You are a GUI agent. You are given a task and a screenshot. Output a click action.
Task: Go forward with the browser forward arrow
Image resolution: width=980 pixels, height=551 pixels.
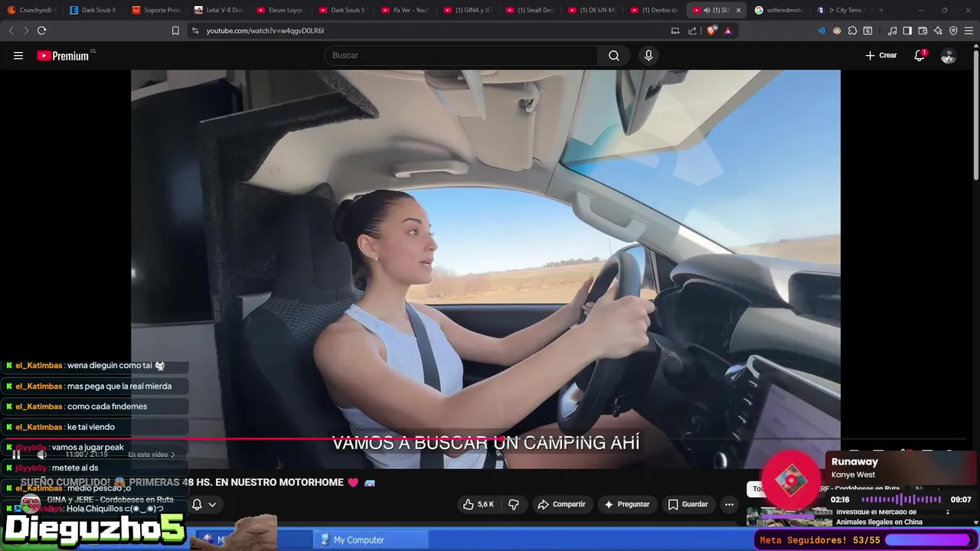coord(26,31)
